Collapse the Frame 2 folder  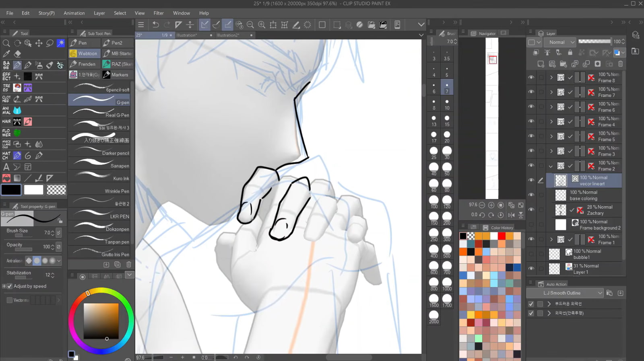551,166
